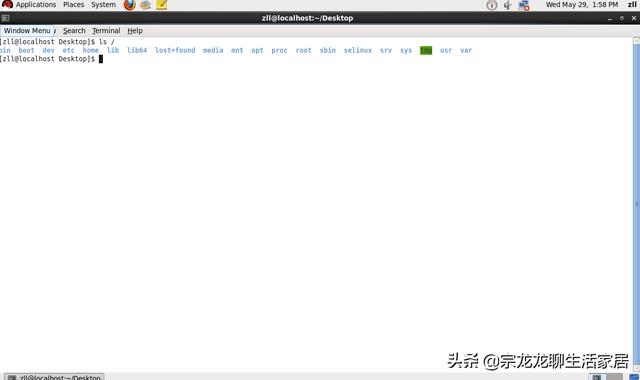Open the network connection tray icon
This screenshot has height=380, width=640.
[x=524, y=5]
